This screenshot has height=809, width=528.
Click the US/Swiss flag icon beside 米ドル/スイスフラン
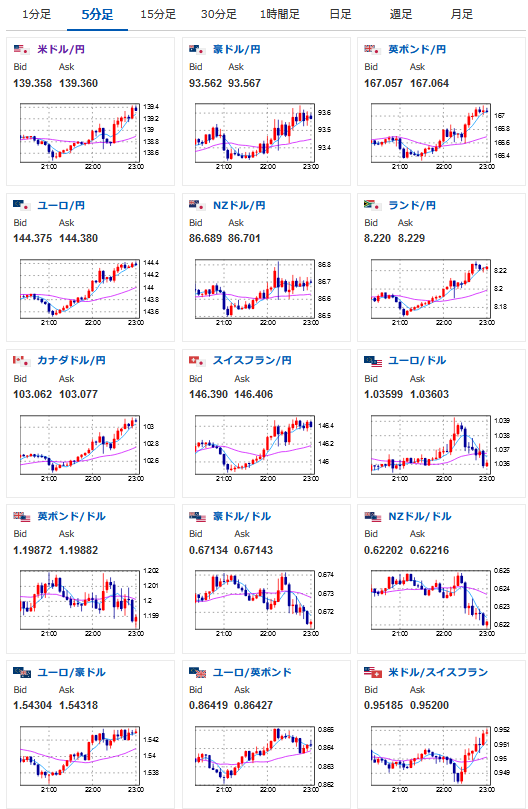point(373,673)
